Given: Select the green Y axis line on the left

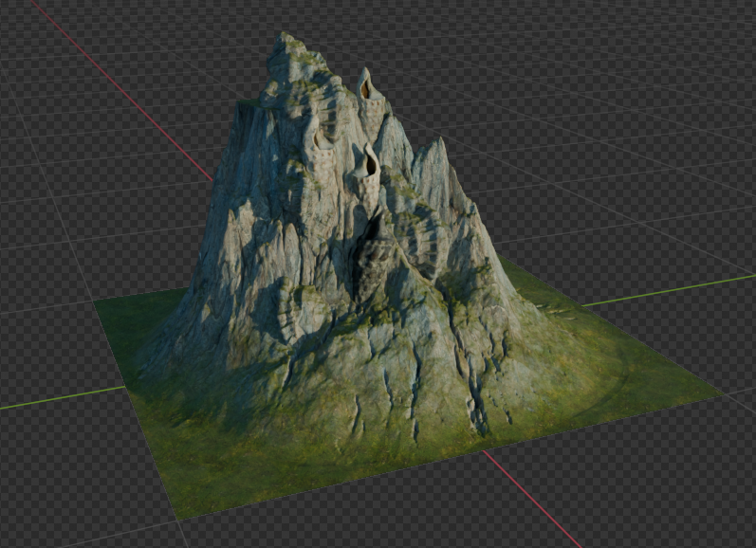Looking at the screenshot, I should [57, 400].
